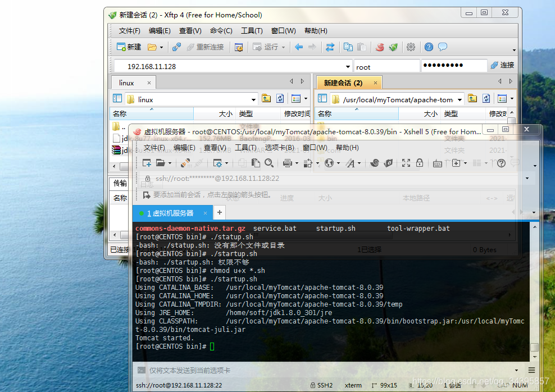This screenshot has height=392, width=555.
Task: Click the Xshell lock screen icon
Action: [420, 163]
